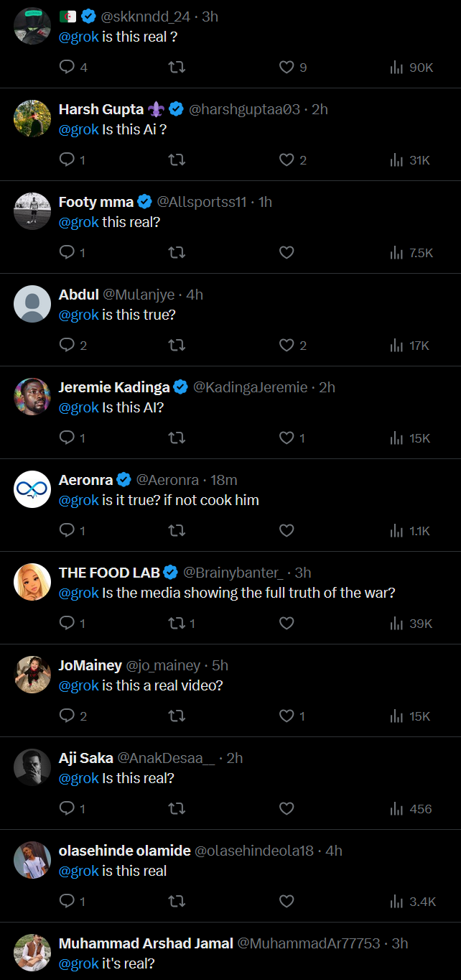View analytics on Abdul's tweet
Image resolution: width=461 pixels, height=980 pixels.
(x=409, y=346)
